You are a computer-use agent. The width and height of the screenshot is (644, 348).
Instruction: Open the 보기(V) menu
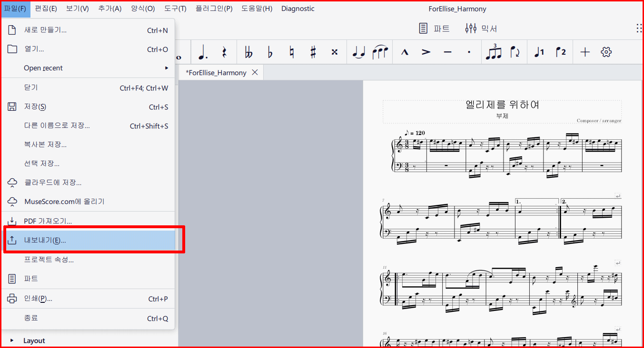77,9
